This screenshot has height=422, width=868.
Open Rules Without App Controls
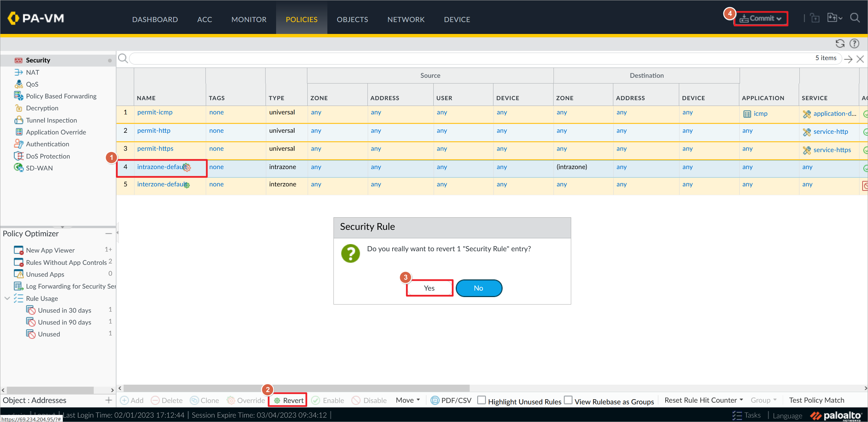tap(66, 262)
